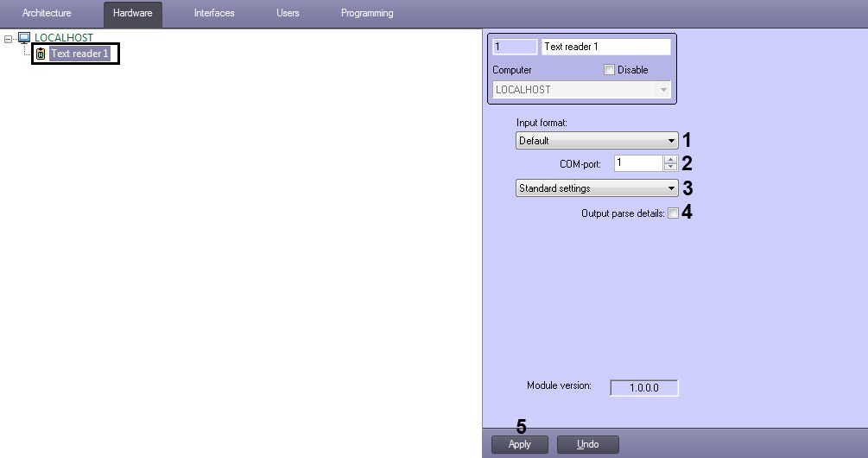Increase the COM-port value
Image resolution: width=868 pixels, height=458 pixels.
coord(670,160)
